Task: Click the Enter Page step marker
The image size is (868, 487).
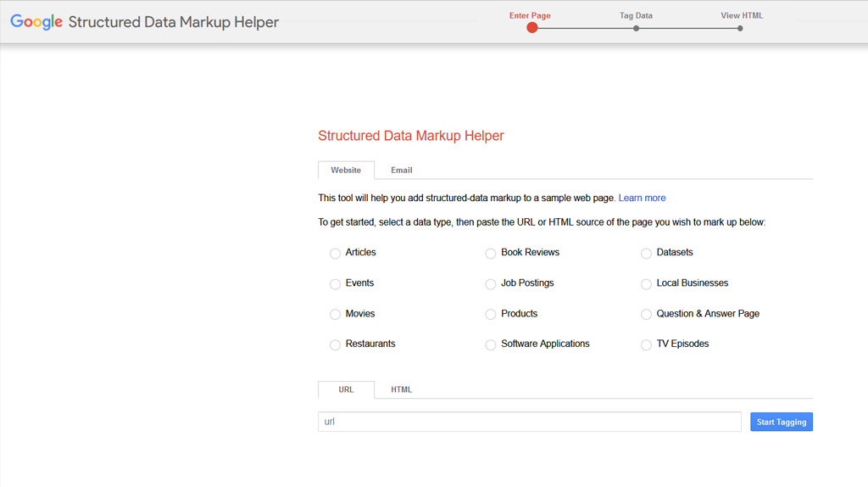Action: [532, 28]
